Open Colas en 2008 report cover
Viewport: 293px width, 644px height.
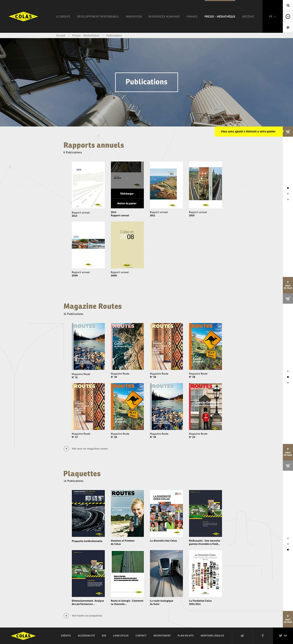127,245
